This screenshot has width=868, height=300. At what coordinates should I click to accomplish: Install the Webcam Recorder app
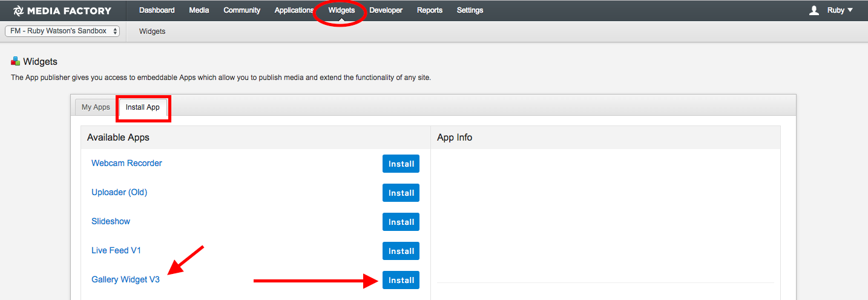tap(401, 164)
